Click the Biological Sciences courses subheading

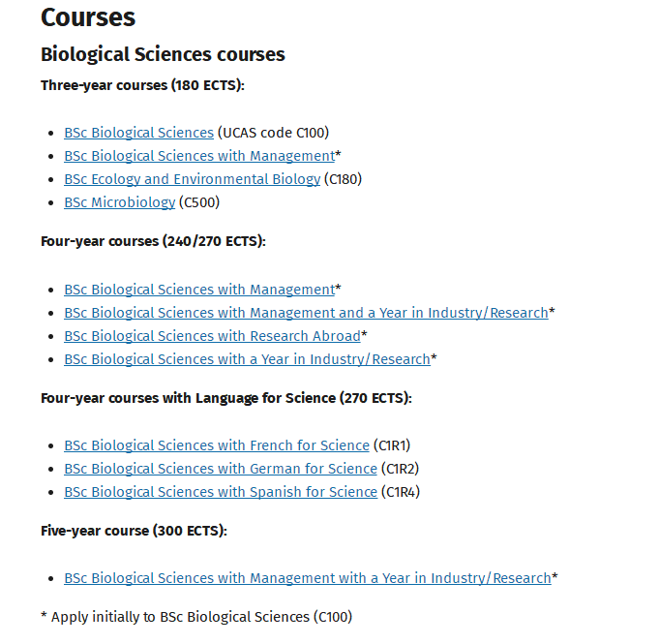(163, 55)
